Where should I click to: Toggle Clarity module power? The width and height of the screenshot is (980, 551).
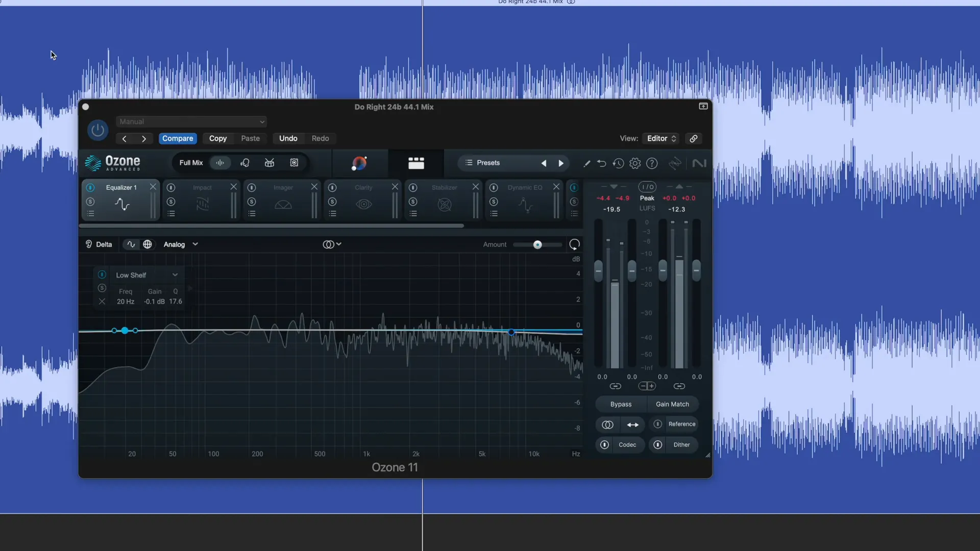332,187
